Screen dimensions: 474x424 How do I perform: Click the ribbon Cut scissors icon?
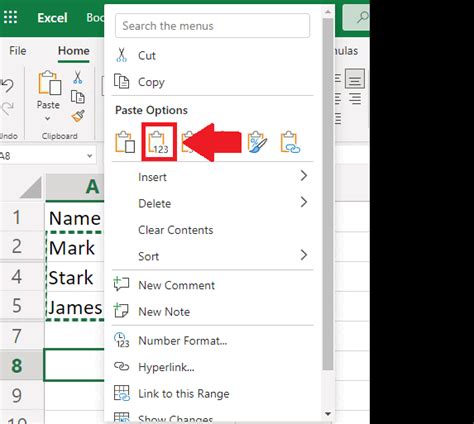(78, 77)
